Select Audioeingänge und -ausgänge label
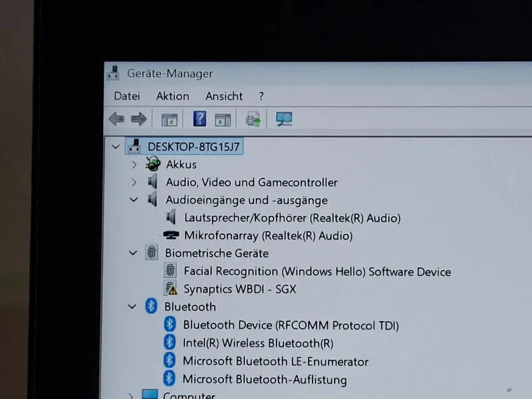This screenshot has width=532, height=399. point(246,200)
